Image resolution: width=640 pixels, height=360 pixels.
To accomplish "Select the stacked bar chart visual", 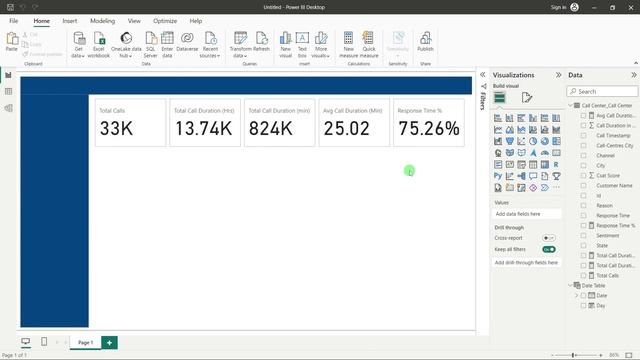I will pos(498,118).
